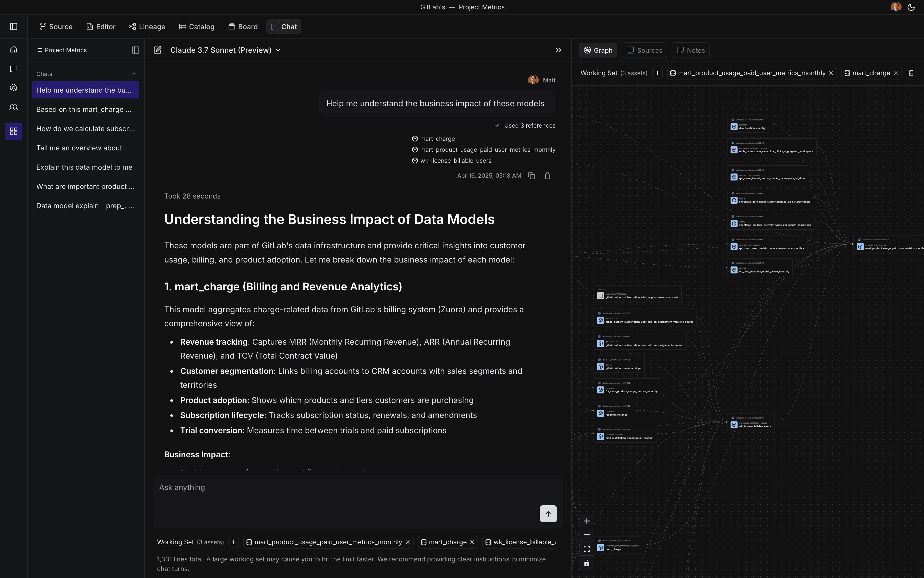Select wk_license_billable_users node in graph

pyautogui.click(x=751, y=423)
